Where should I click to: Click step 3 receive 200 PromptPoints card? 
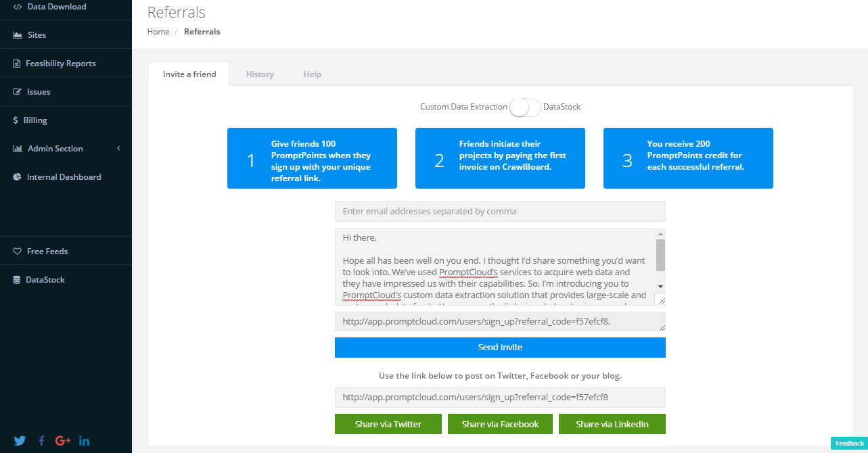pos(688,158)
